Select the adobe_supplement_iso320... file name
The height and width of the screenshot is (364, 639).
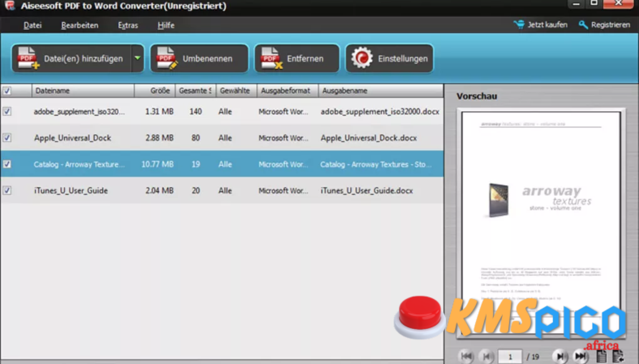click(79, 112)
